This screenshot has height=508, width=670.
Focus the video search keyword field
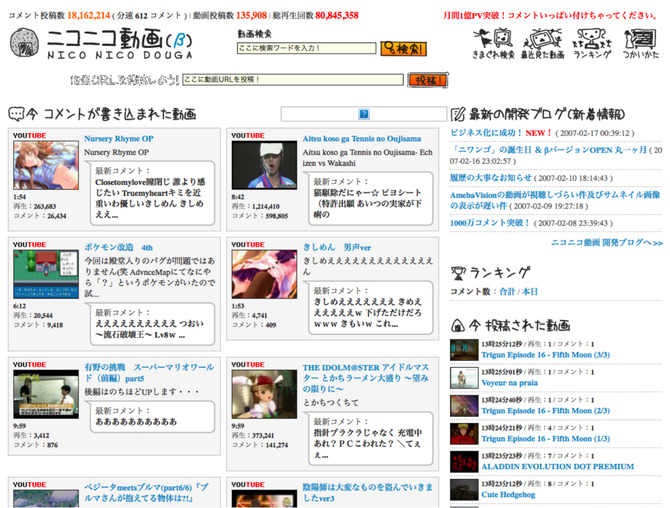point(306,48)
